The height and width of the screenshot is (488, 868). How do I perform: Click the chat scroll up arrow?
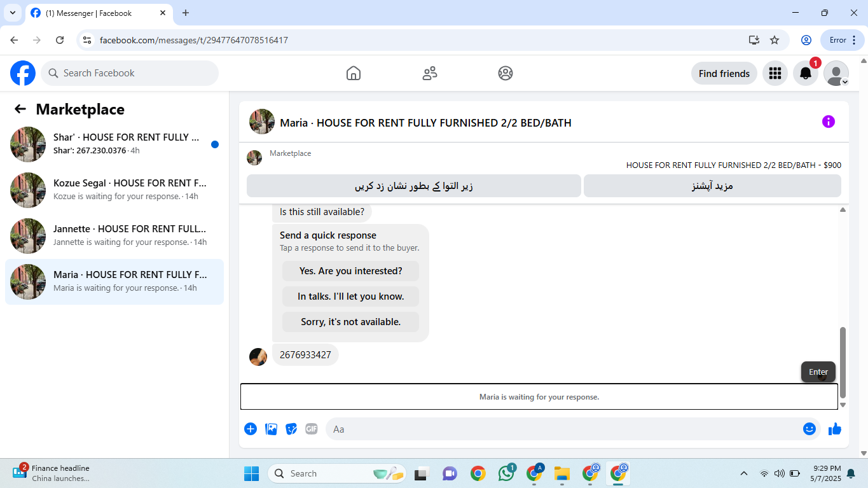click(x=843, y=209)
